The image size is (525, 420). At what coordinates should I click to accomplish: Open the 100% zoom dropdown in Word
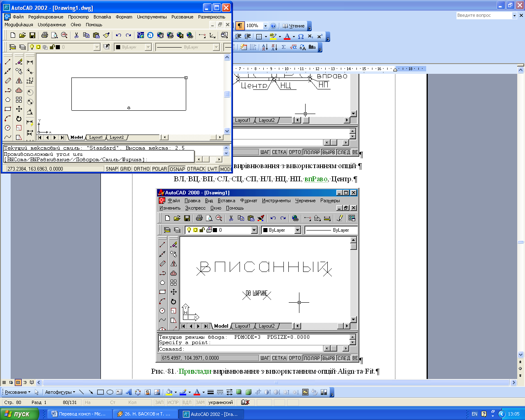pos(265,26)
